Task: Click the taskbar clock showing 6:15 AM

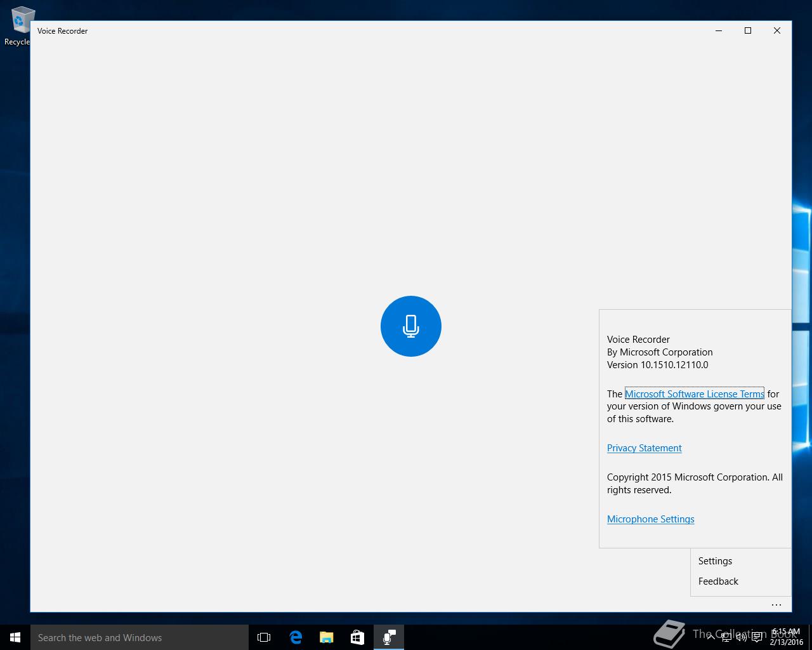Action: (787, 637)
